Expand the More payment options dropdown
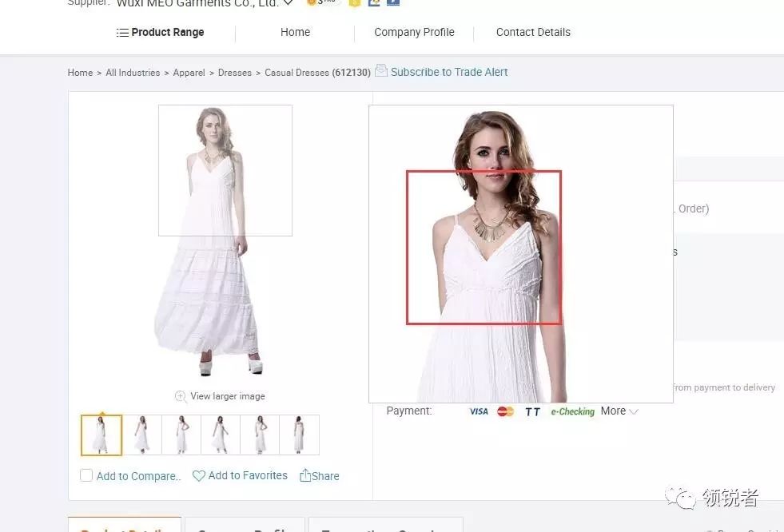 (x=619, y=411)
